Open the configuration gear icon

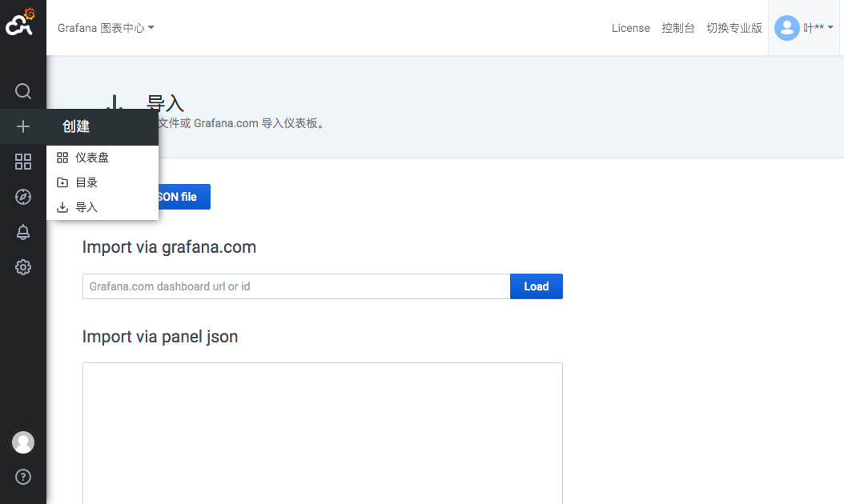22,267
